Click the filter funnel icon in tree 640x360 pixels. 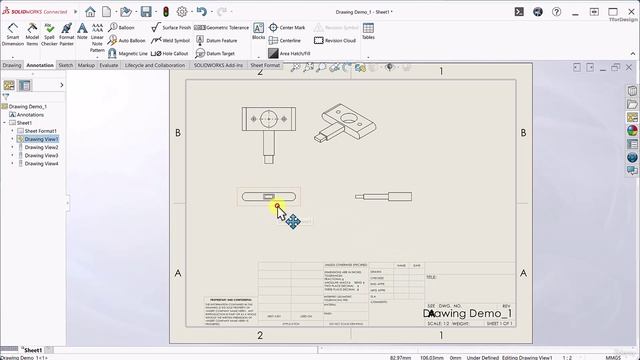pyautogui.click(x=6, y=97)
